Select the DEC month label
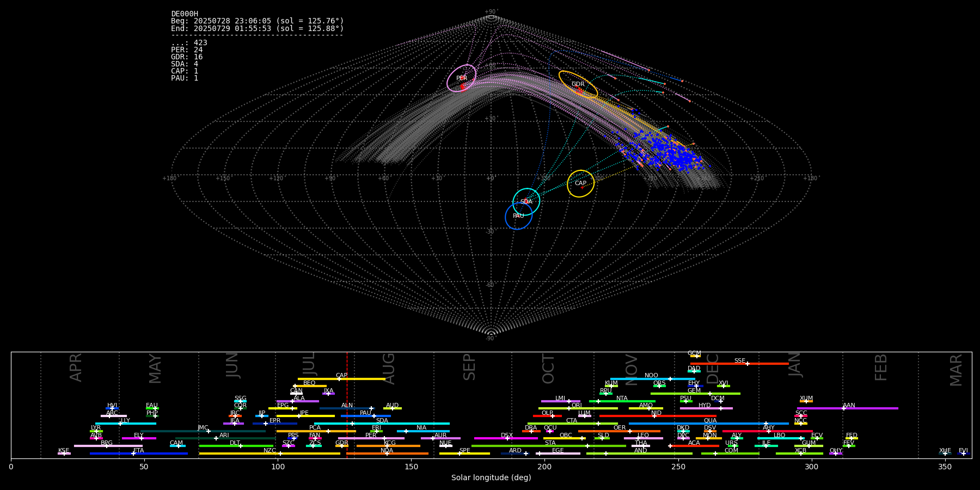Screen dimensions: 980x490 tap(713, 369)
